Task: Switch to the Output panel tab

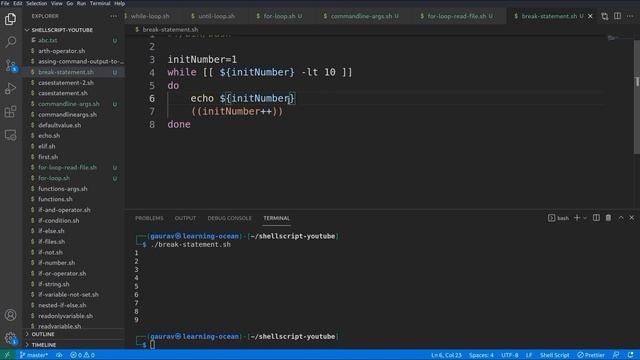Action: click(x=185, y=218)
